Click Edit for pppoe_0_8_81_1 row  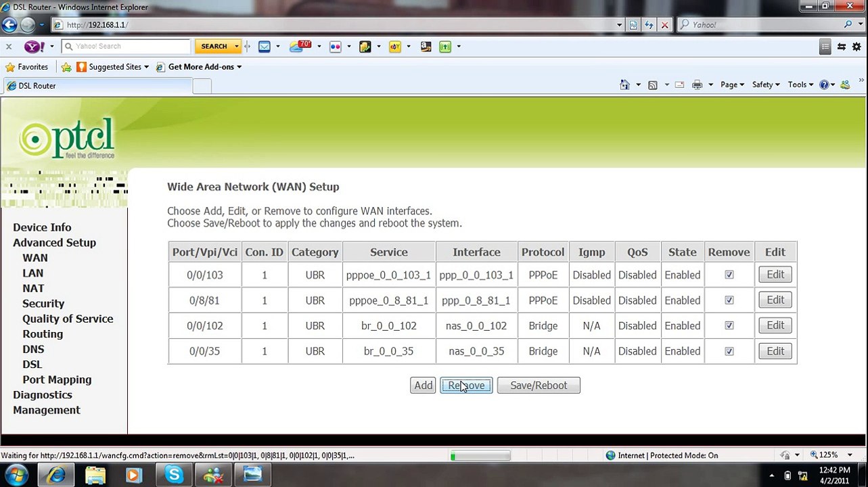coord(775,300)
